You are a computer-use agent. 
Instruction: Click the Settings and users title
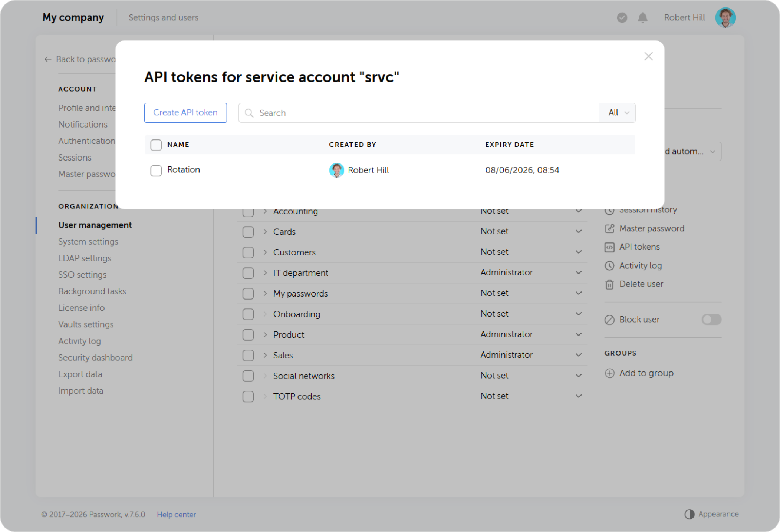164,17
